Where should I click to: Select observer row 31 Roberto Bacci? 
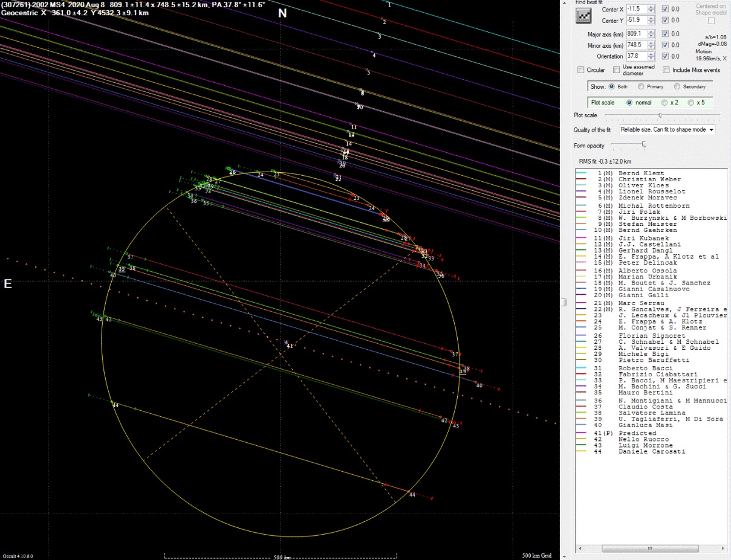[x=652, y=369]
